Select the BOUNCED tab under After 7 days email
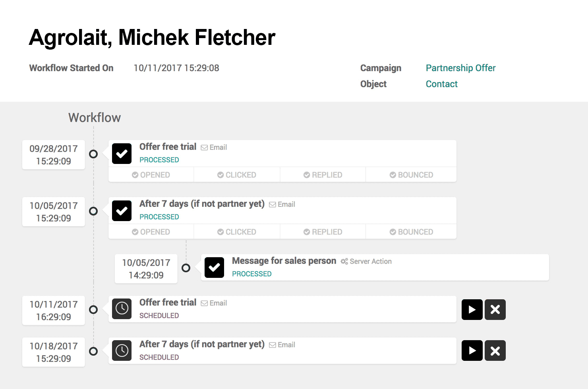Image resolution: width=588 pixels, height=389 pixels. click(411, 232)
